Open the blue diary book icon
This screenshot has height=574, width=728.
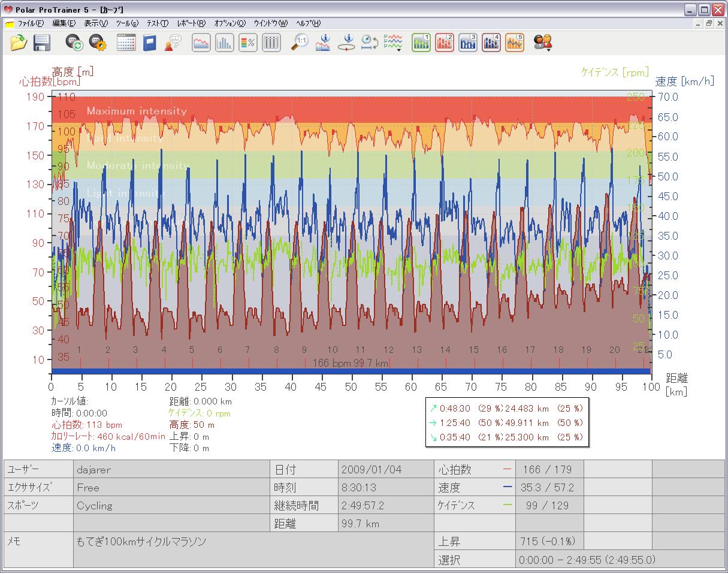[149, 43]
